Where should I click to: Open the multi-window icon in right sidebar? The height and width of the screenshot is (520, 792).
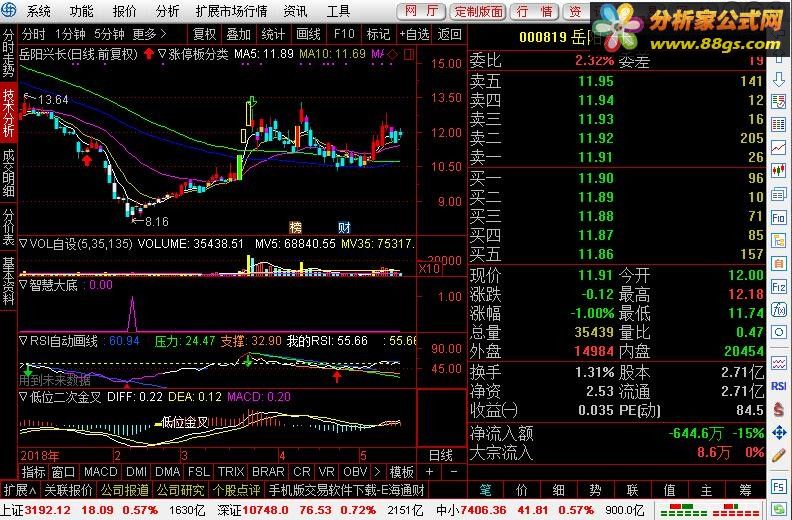tap(778, 194)
